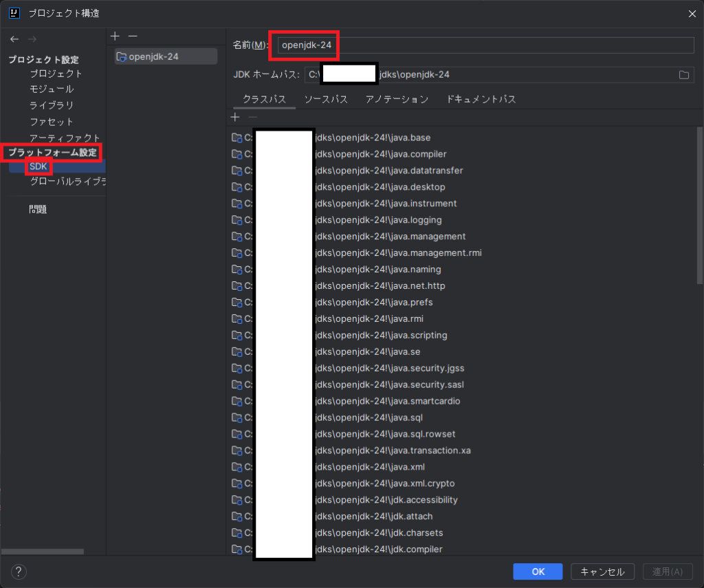
Task: Browse JDK home path via the folder icon
Action: [x=684, y=74]
